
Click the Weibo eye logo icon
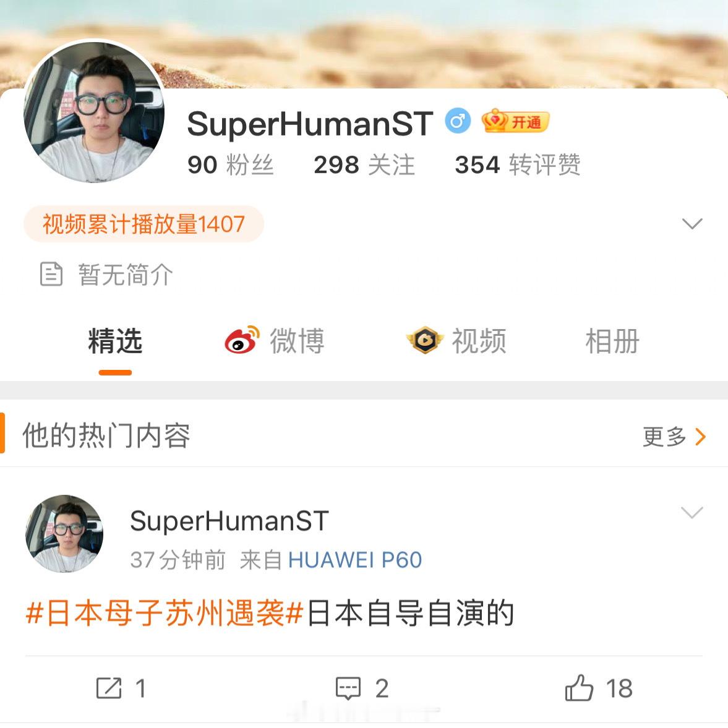pyautogui.click(x=242, y=340)
